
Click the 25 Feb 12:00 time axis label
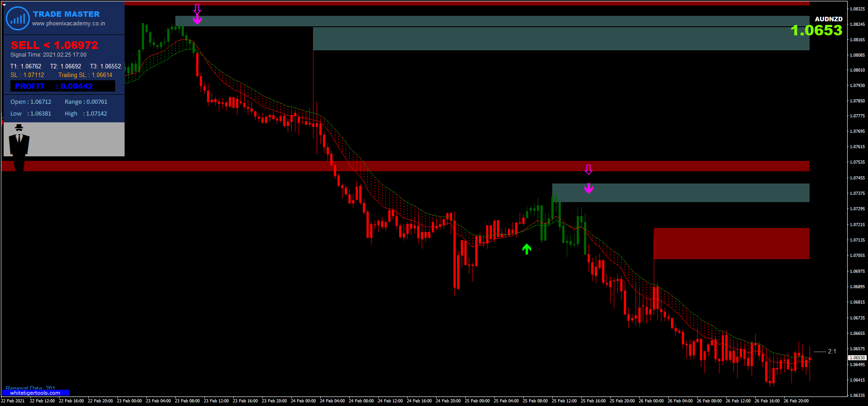pyautogui.click(x=564, y=401)
